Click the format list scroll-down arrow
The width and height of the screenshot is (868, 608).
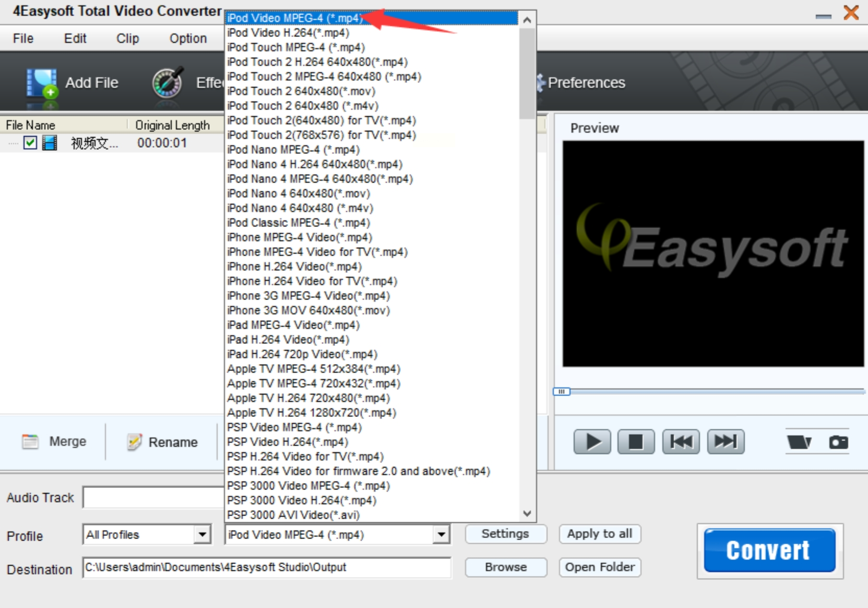(x=527, y=514)
